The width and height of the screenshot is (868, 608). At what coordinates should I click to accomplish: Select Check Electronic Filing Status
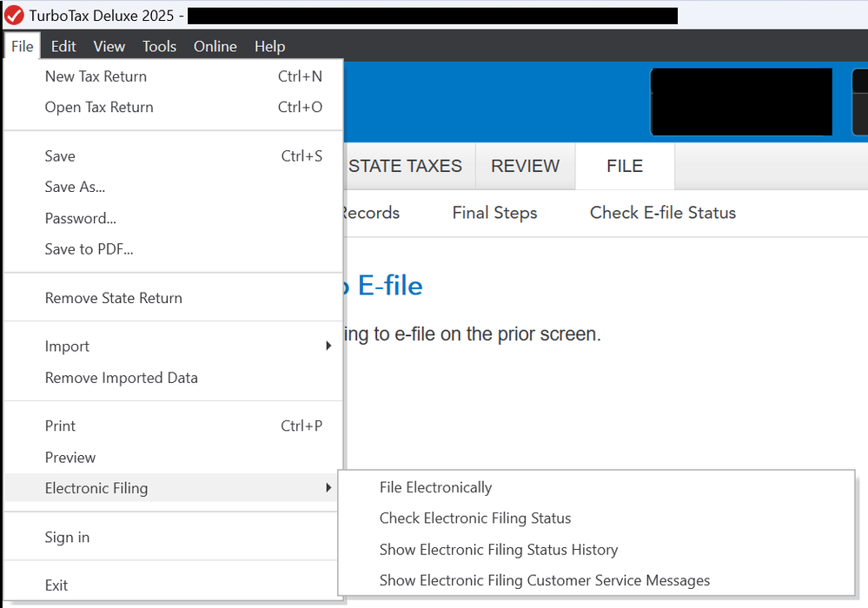point(475,519)
